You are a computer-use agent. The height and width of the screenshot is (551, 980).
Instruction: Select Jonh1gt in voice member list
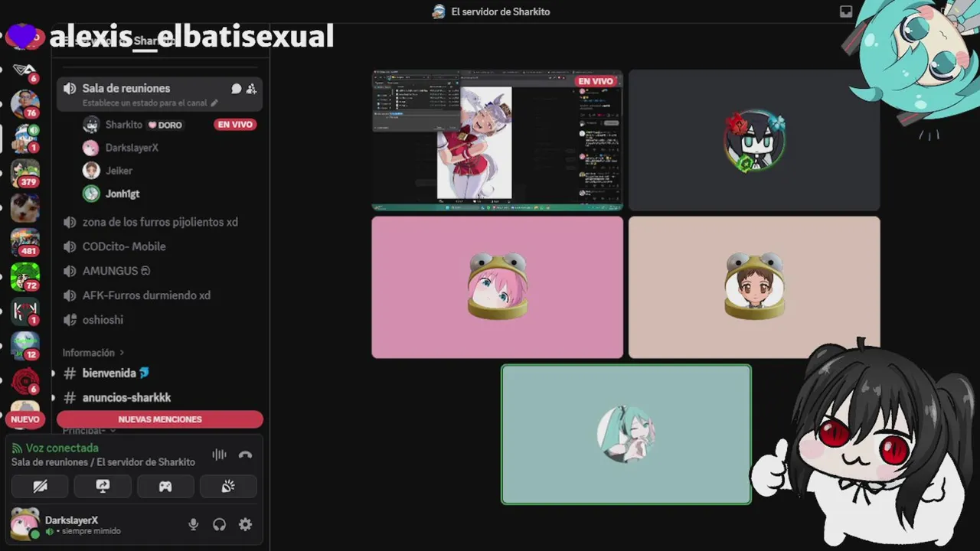coord(122,194)
